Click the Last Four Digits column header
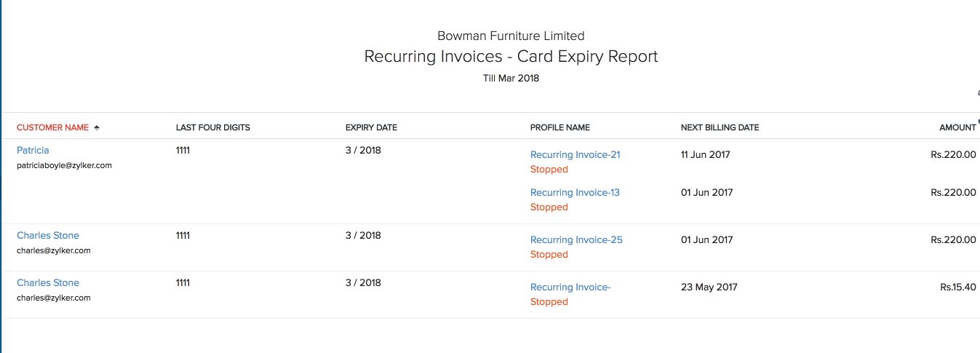 (x=212, y=127)
